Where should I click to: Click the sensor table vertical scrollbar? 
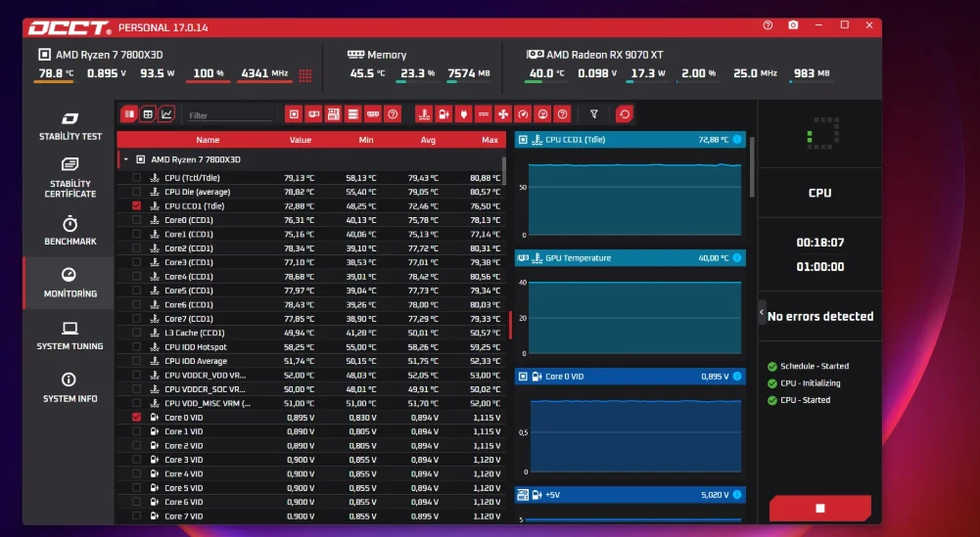[504, 171]
